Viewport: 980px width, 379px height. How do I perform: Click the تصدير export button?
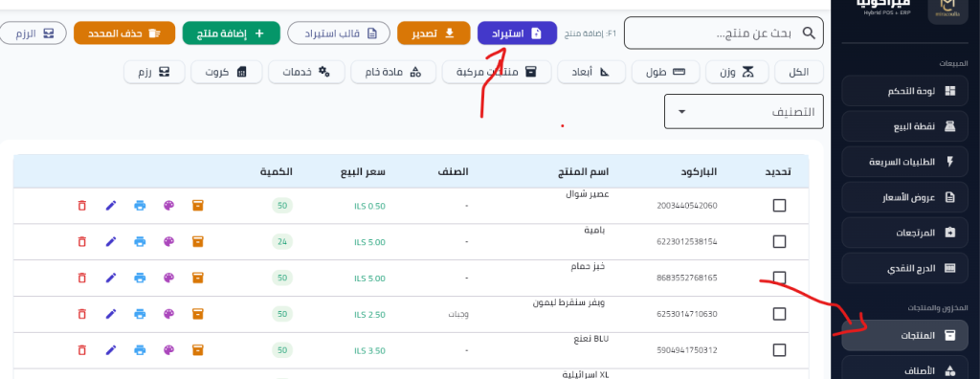(434, 33)
